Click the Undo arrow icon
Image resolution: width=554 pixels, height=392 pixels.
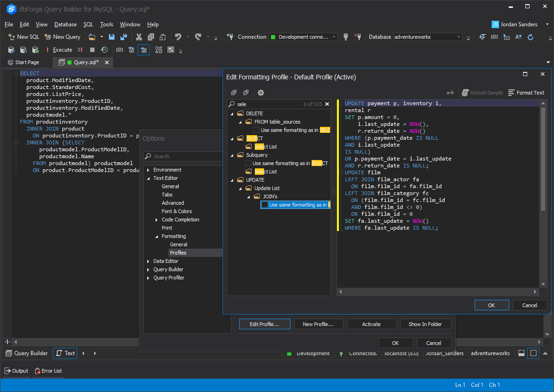click(x=178, y=37)
